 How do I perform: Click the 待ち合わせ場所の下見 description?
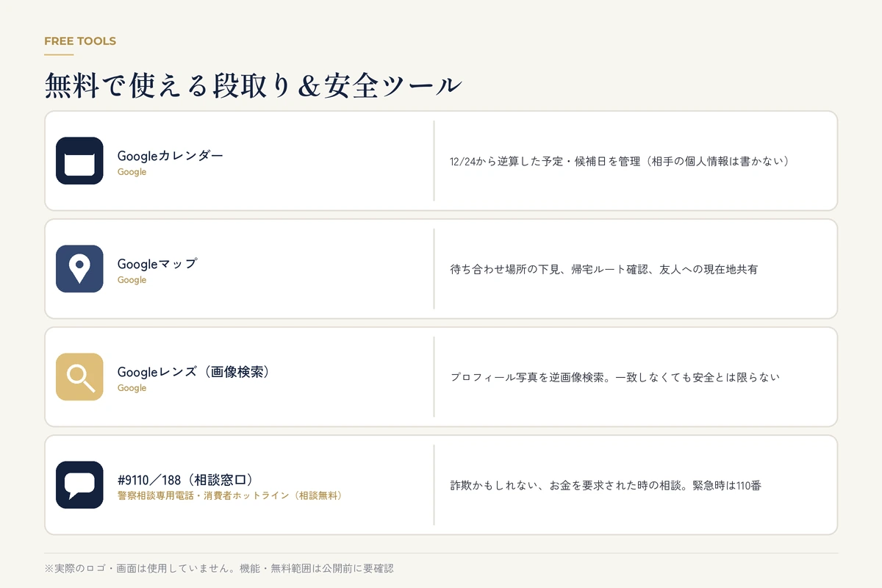604,269
